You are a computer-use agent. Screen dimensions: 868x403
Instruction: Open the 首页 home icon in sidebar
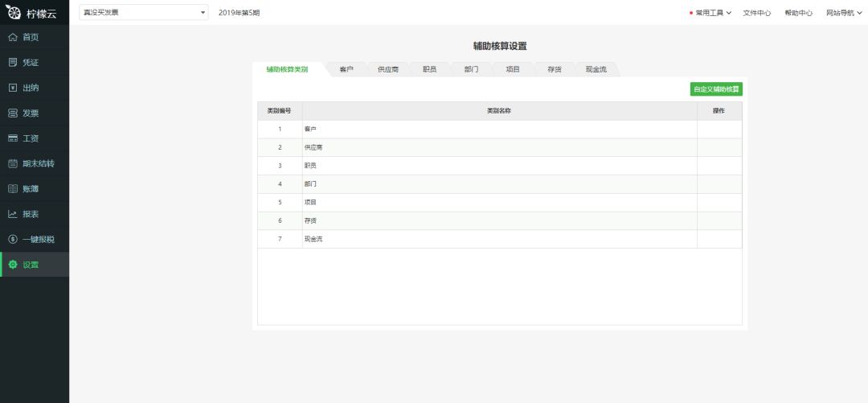point(13,37)
